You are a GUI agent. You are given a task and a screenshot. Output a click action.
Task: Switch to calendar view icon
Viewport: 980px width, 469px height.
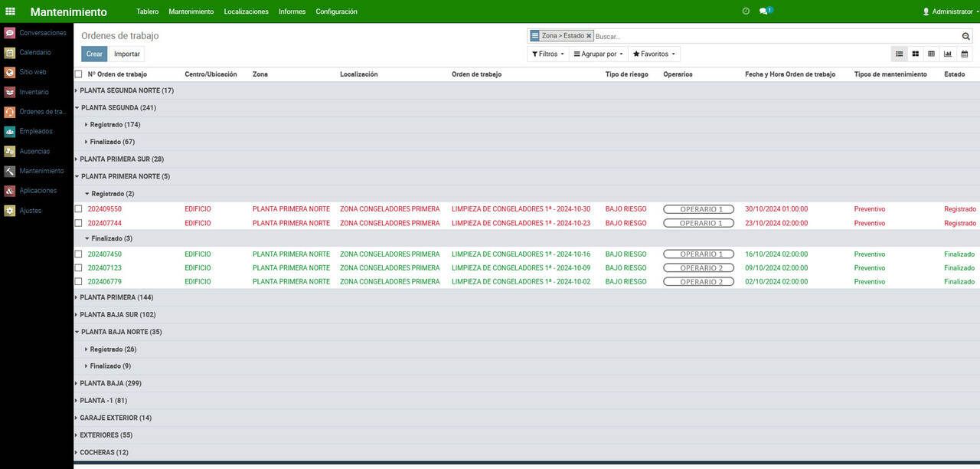coord(965,54)
